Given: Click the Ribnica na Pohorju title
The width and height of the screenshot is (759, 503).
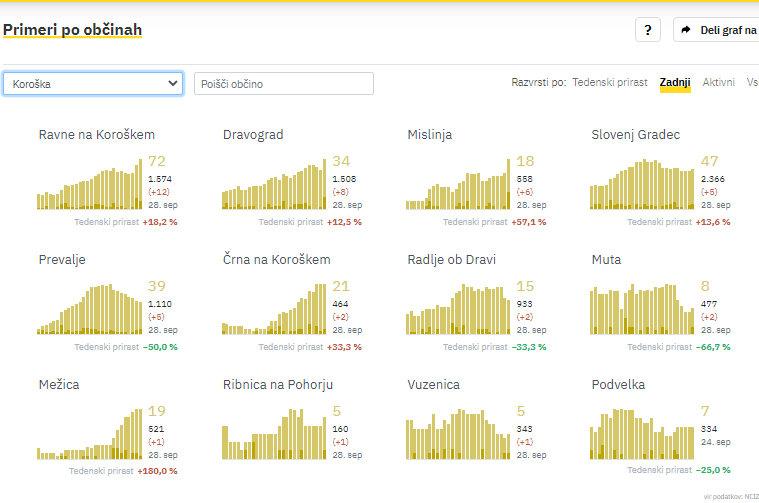Looking at the screenshot, I should (x=277, y=385).
